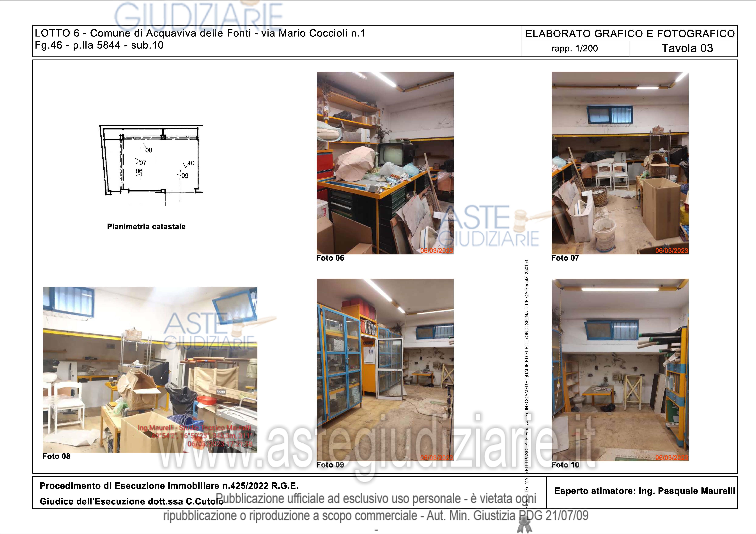Image resolution: width=756 pixels, height=534 pixels.
Task: Click camera marker 06 on floor plan
Action: coord(139,172)
